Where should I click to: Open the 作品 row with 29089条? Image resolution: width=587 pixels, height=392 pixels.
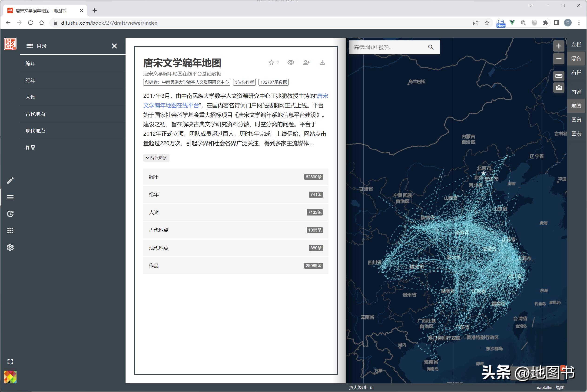[236, 266]
